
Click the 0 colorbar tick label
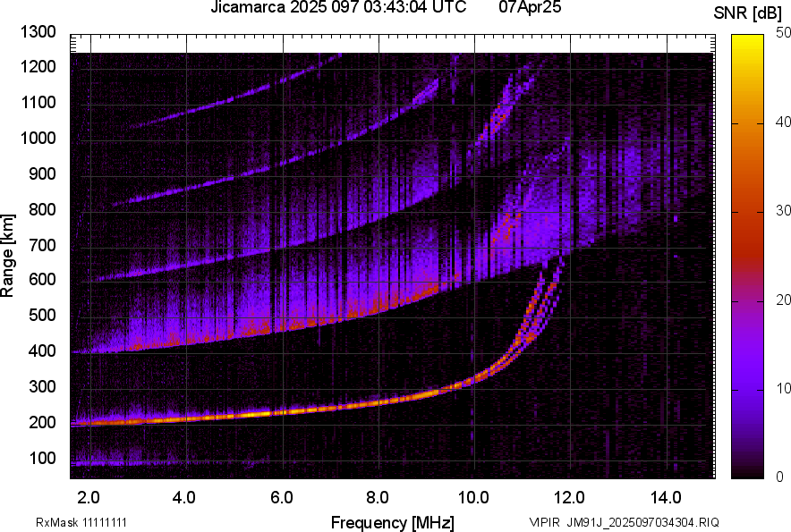[x=780, y=477]
